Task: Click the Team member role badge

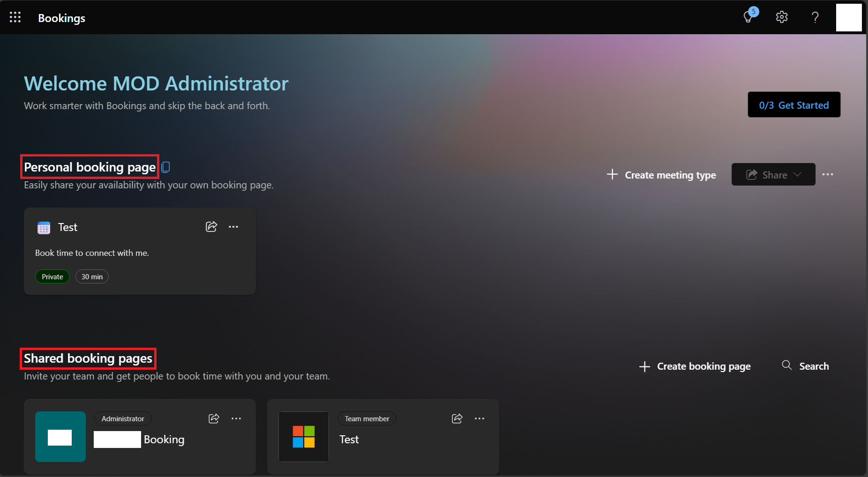Action: pyautogui.click(x=367, y=418)
